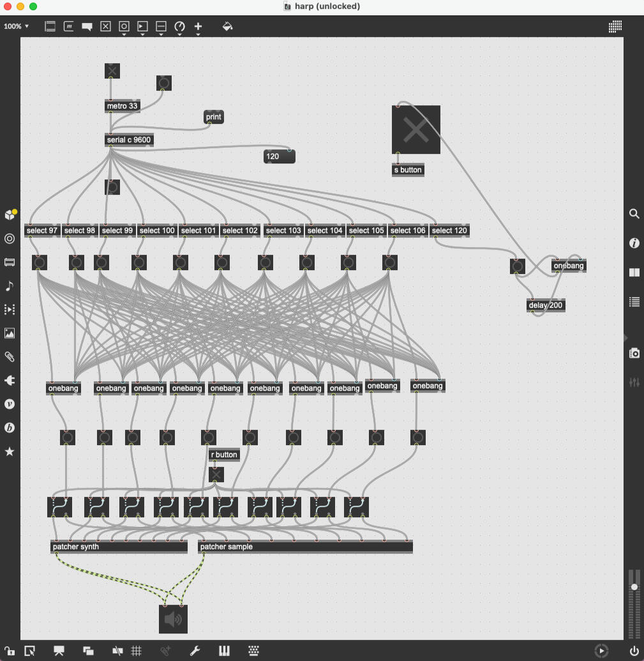Turn on audio with power icon

point(634,651)
